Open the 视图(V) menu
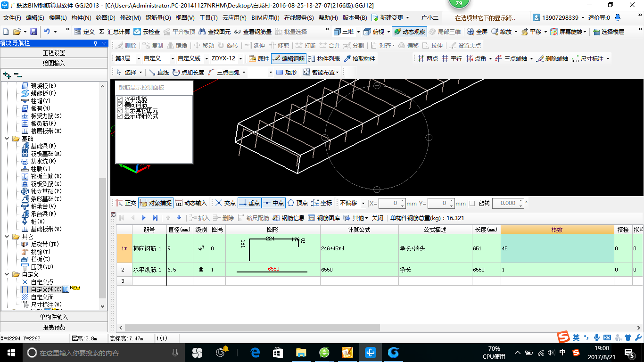 pos(185,18)
